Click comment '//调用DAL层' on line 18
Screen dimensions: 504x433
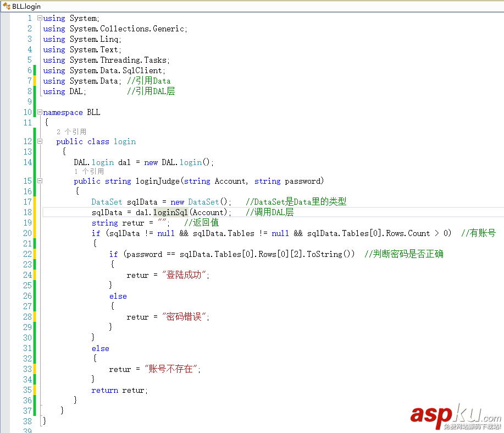[270, 212]
